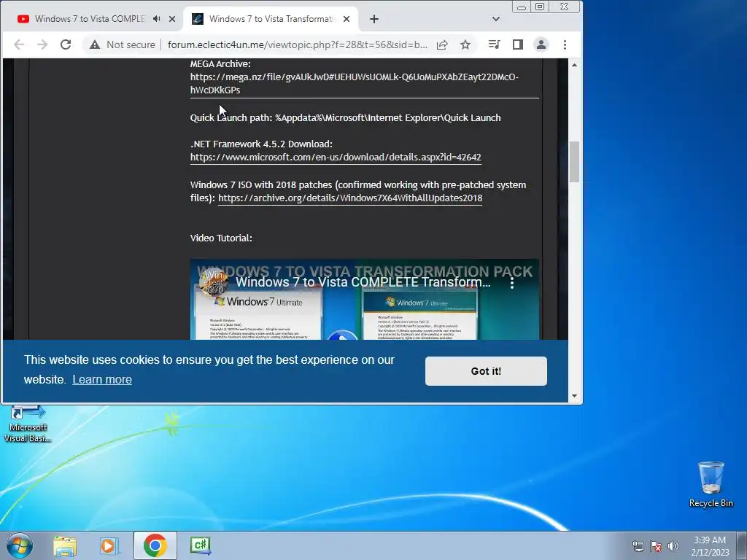Open the media control icon
The width and height of the screenshot is (747, 560).
pyautogui.click(x=494, y=44)
